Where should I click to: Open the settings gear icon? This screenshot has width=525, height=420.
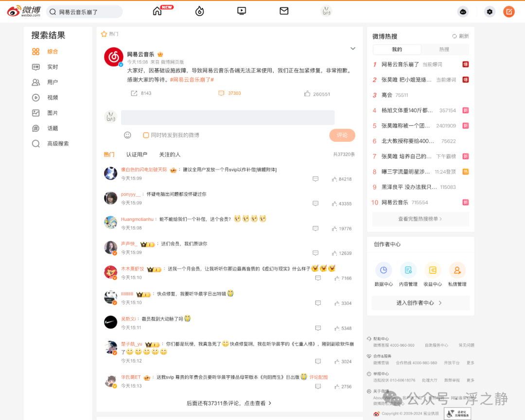tap(490, 12)
